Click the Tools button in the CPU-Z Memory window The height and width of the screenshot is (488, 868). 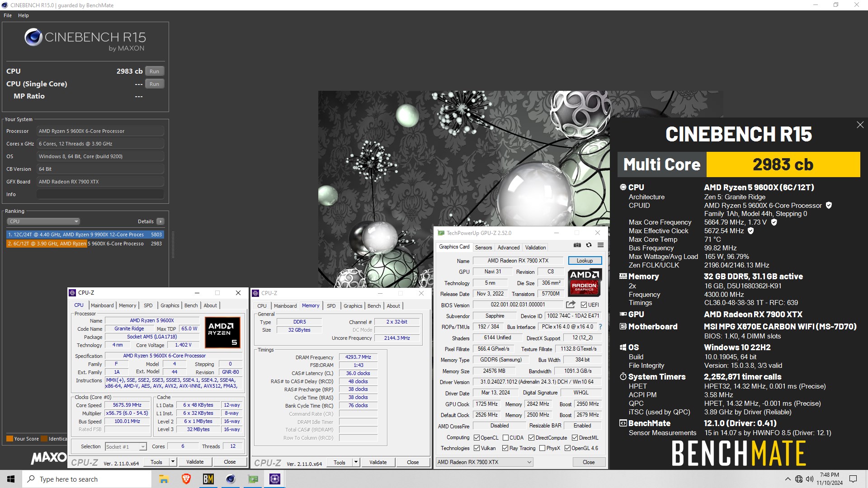tap(340, 462)
